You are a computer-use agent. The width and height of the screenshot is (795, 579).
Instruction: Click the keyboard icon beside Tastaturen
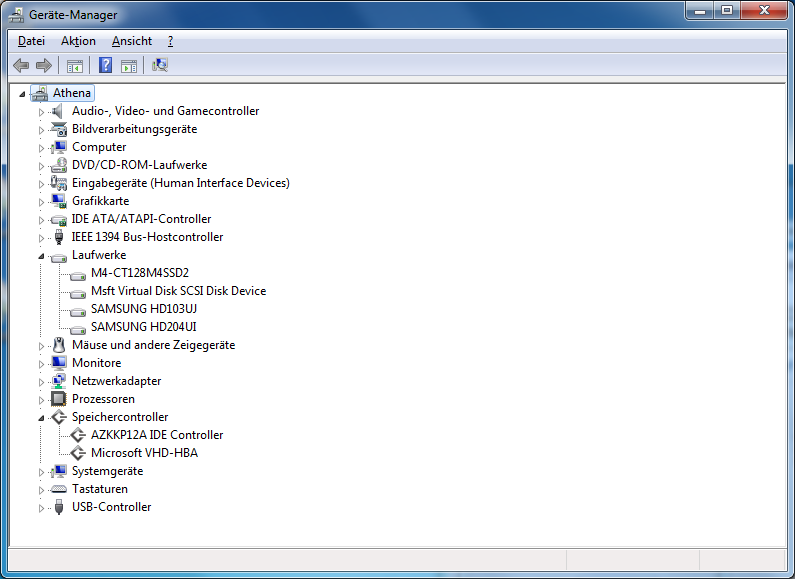59,489
